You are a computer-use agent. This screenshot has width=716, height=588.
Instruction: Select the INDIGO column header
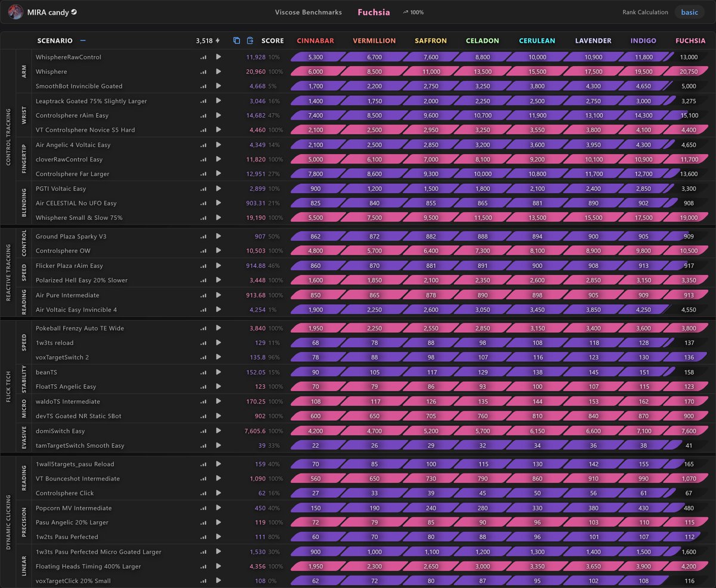tap(643, 41)
